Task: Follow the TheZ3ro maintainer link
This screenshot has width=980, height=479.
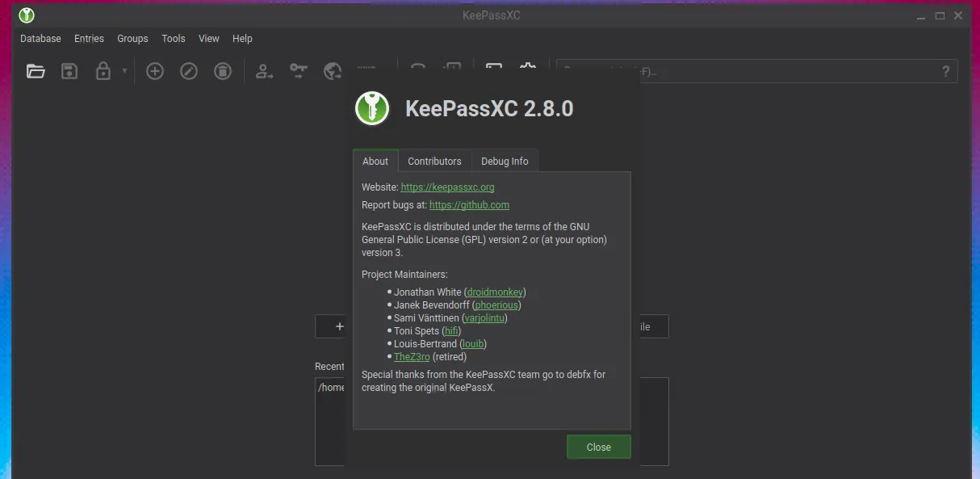Action: point(412,356)
